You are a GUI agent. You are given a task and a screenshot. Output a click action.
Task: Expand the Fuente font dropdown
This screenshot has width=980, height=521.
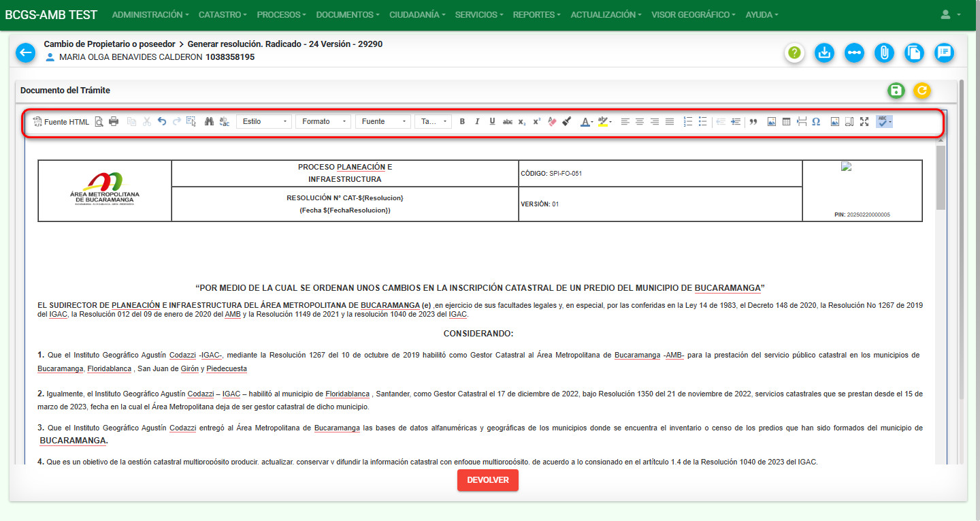click(x=382, y=122)
